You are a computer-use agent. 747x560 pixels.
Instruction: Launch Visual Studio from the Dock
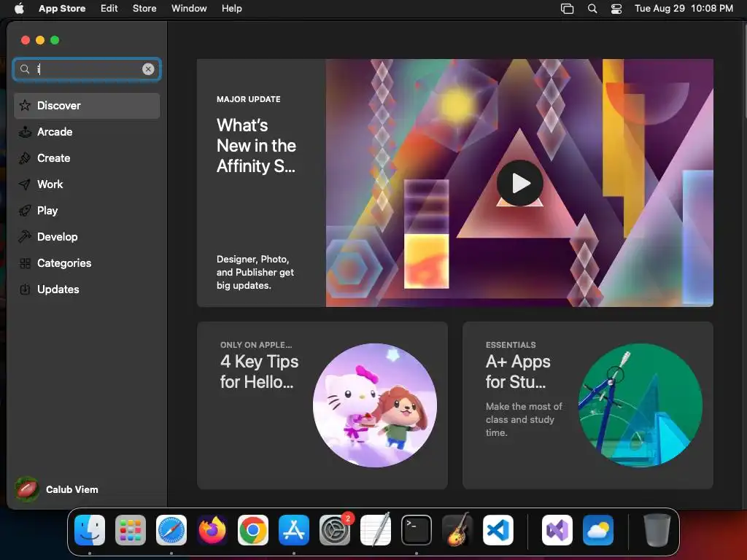click(x=557, y=530)
